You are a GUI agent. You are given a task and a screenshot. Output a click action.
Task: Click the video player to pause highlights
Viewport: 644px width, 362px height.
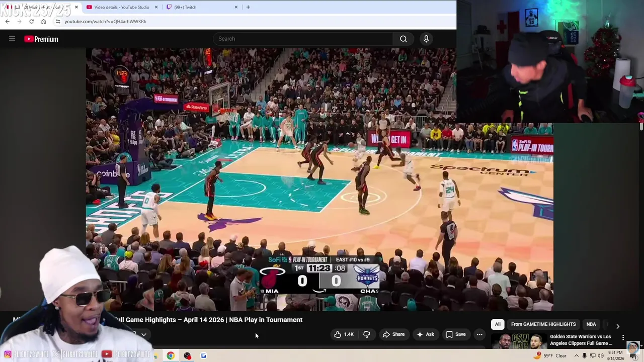pos(319,179)
